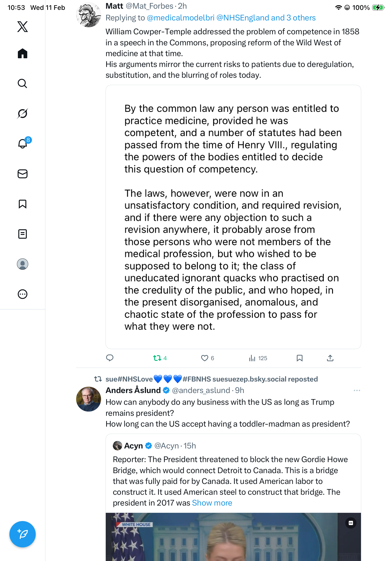The width and height of the screenshot is (392, 561).
Task: Open Grok from the sidebar
Action: click(x=23, y=113)
